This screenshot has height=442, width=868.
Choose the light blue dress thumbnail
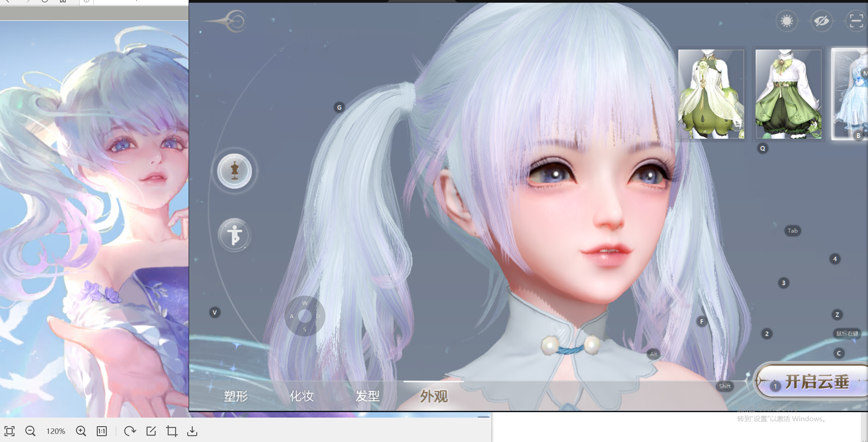pyautogui.click(x=850, y=94)
